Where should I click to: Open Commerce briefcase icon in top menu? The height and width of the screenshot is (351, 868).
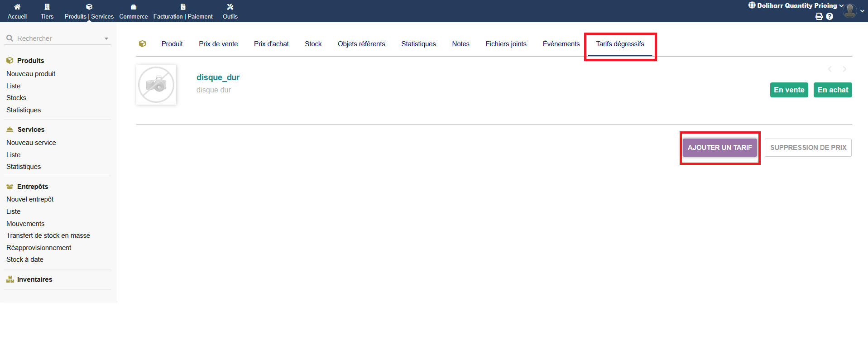tap(134, 7)
